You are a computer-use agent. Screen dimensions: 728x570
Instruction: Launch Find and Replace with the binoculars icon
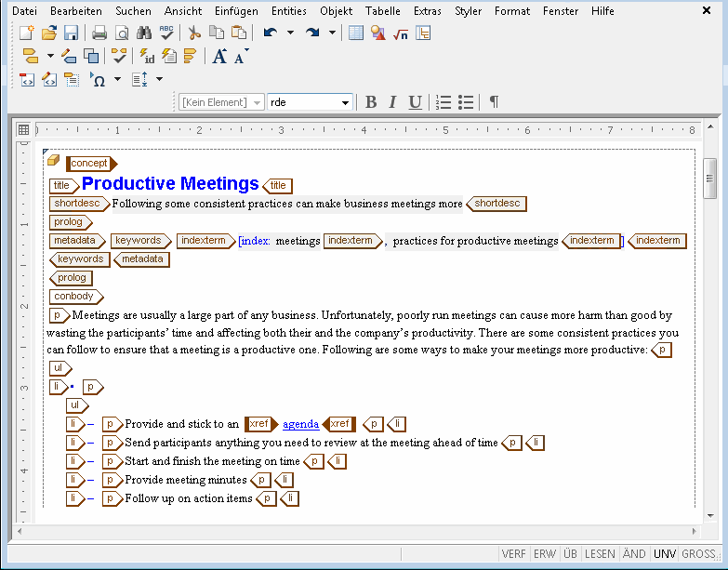pyautogui.click(x=144, y=33)
